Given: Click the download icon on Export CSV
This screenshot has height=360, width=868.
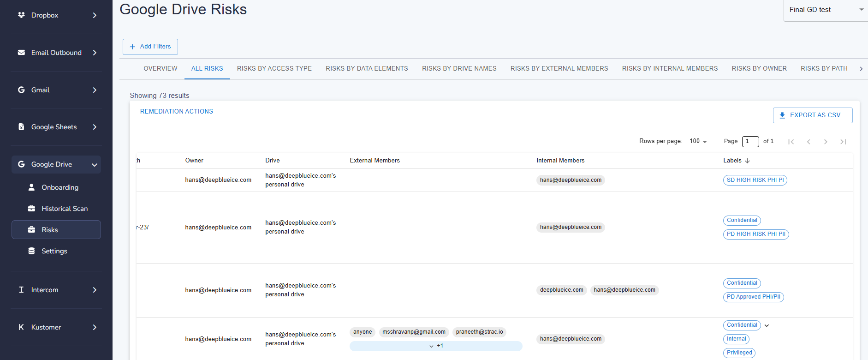Looking at the screenshot, I should coord(782,115).
